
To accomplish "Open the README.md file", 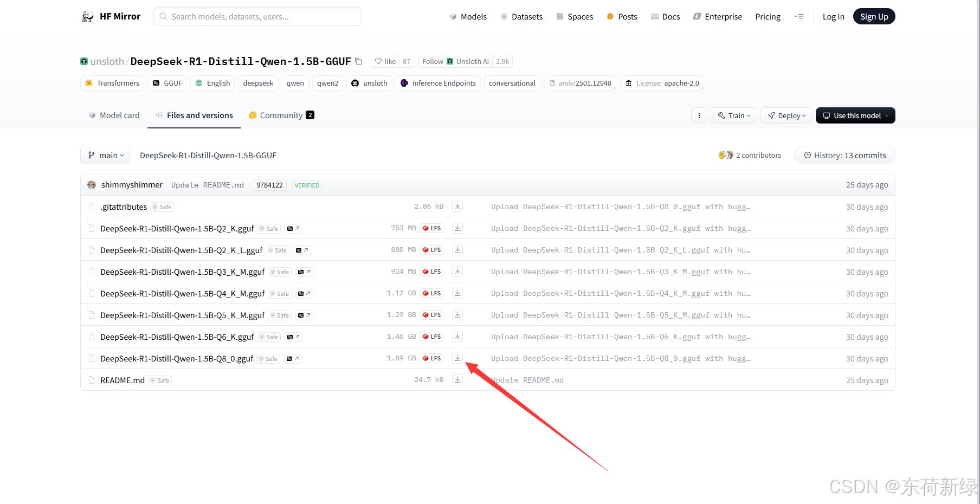I will point(122,380).
